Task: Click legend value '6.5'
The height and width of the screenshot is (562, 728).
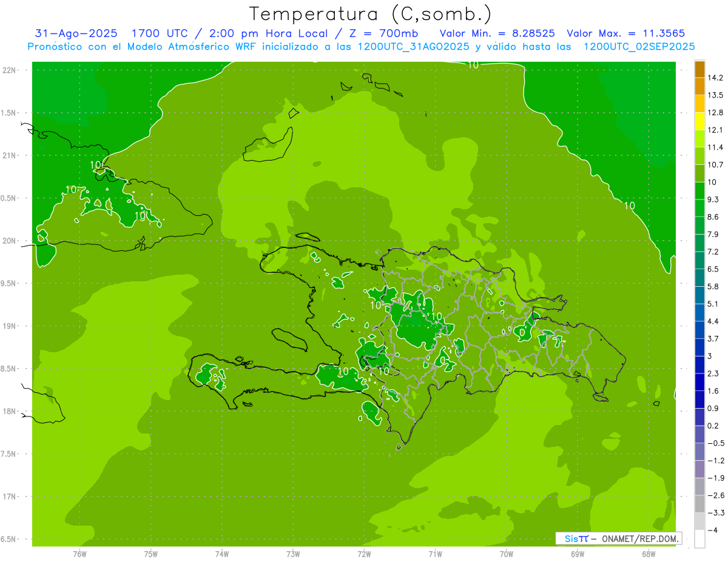Action: point(713,269)
